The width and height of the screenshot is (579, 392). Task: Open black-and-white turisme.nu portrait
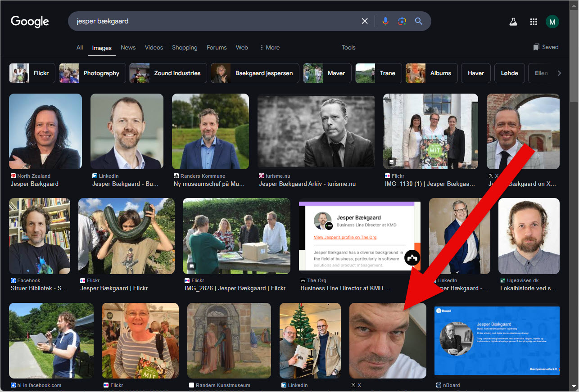(316, 131)
